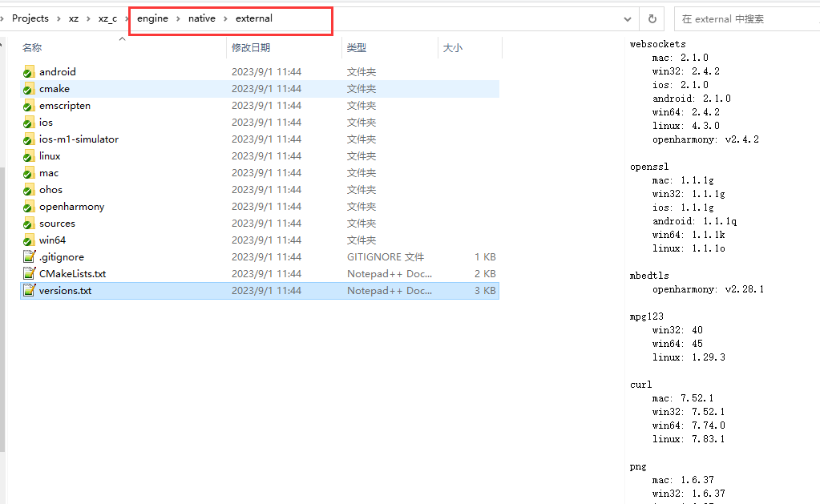Viewport: 820px width, 504px height.
Task: Select the versions.txt file name
Action: pyautogui.click(x=66, y=291)
